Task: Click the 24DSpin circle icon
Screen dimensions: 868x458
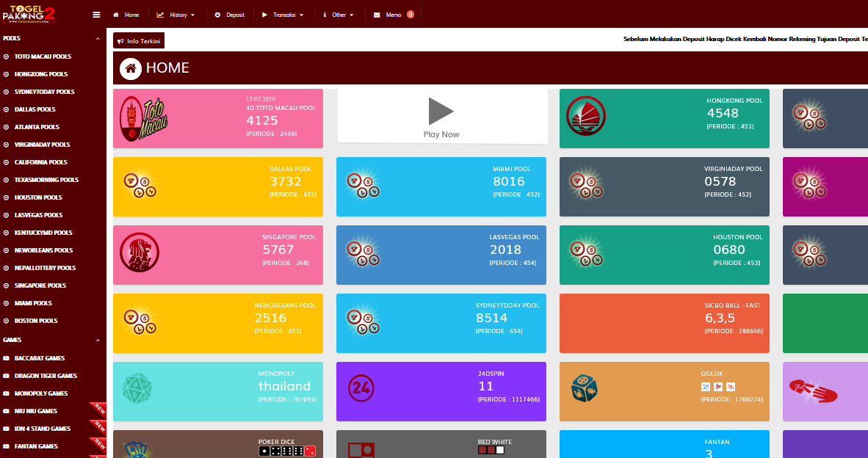Action: pos(361,388)
